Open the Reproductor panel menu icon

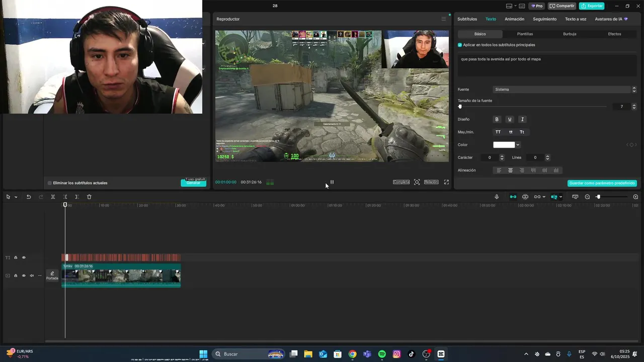(443, 19)
